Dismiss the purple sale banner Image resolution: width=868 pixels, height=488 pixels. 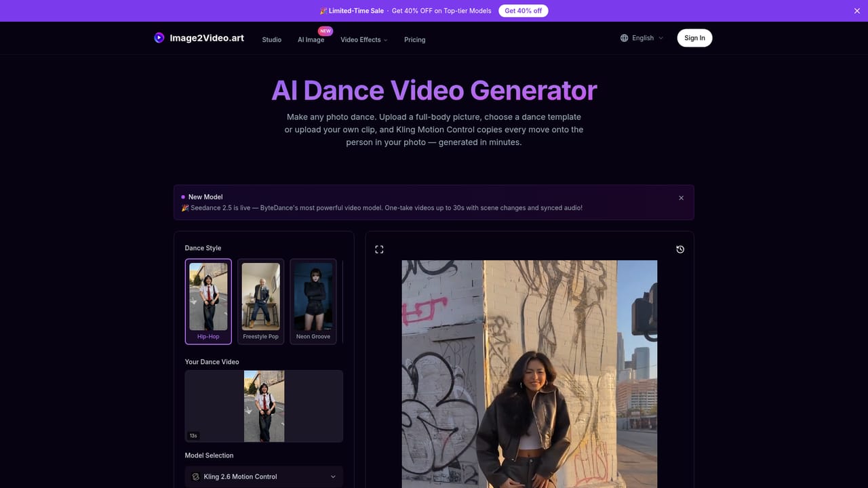pos(856,11)
